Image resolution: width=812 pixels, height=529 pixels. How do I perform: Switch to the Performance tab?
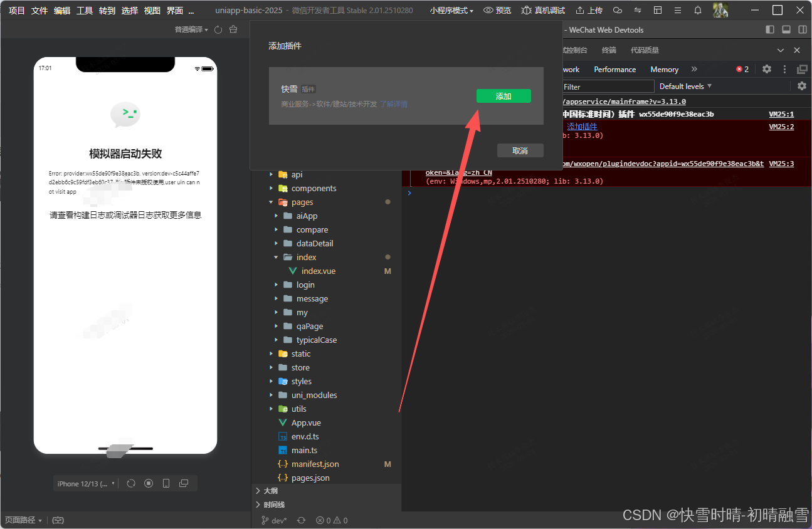point(615,70)
